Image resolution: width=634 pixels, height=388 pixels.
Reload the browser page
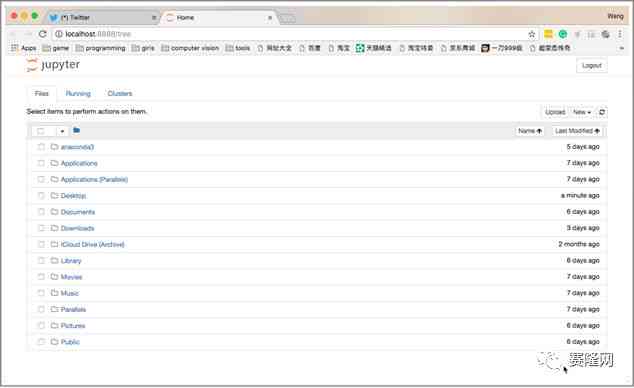[42, 34]
